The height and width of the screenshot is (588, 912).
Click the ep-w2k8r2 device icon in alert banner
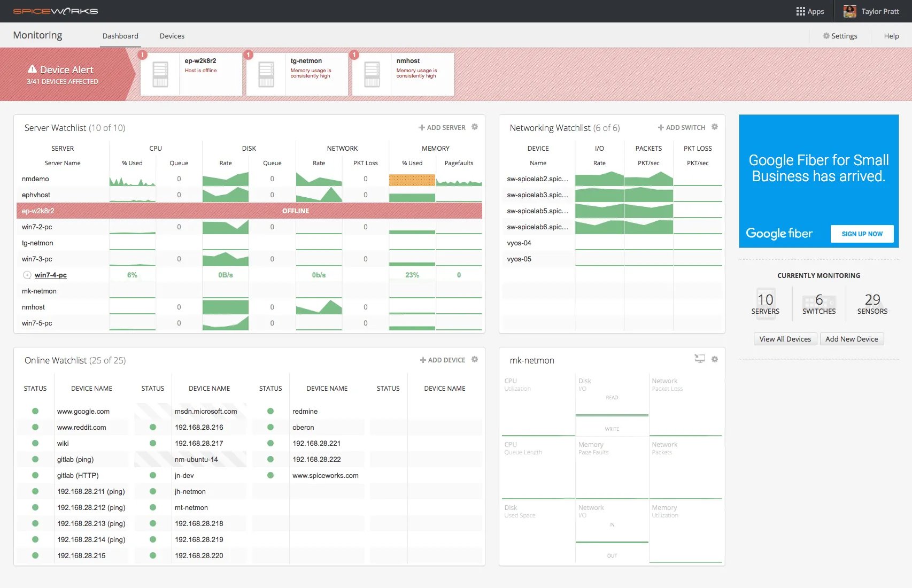click(160, 74)
